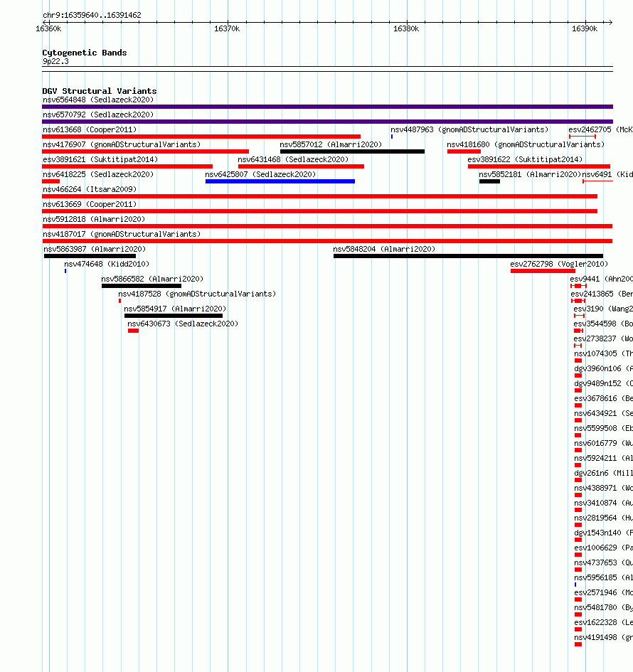Select the nsv6430673 (Sedlazeck2020) label

click(x=183, y=324)
